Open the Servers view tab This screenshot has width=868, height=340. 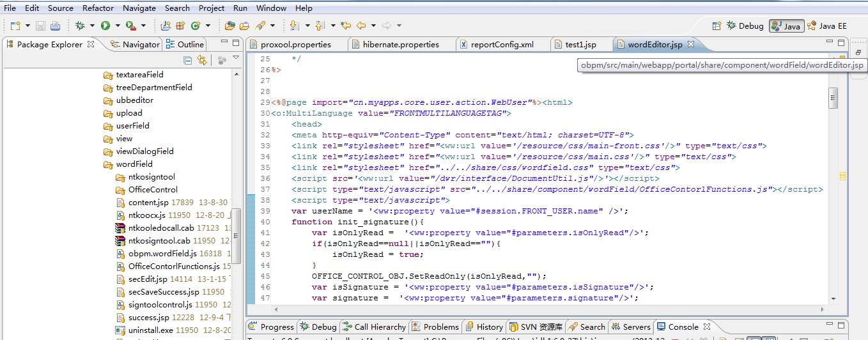630,327
